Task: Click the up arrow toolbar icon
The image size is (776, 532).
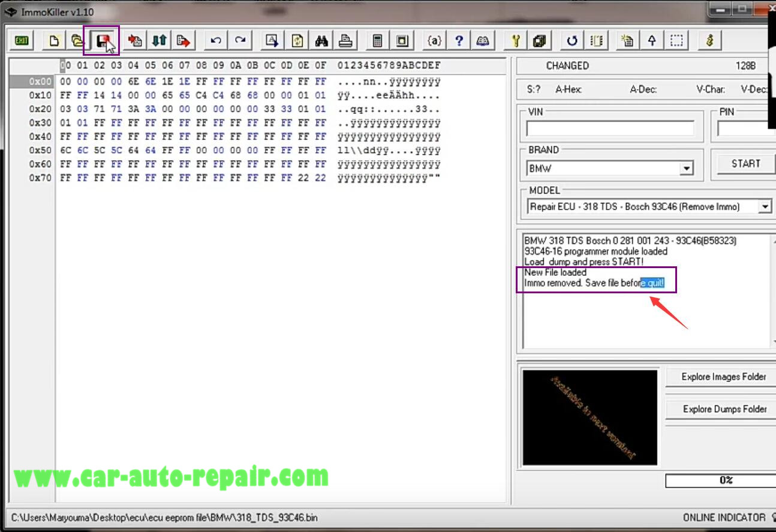Action: (652, 41)
